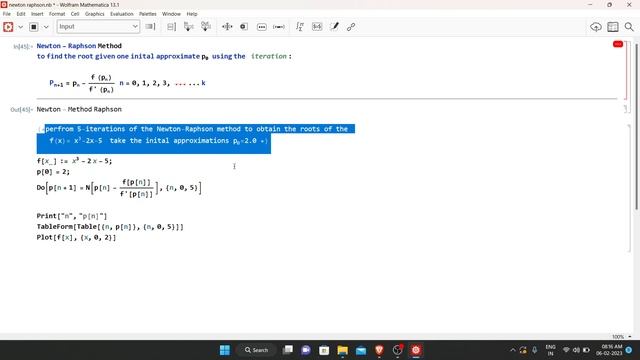Select the In[45] cell bracket
The image size is (640, 360).
[x=626, y=70]
